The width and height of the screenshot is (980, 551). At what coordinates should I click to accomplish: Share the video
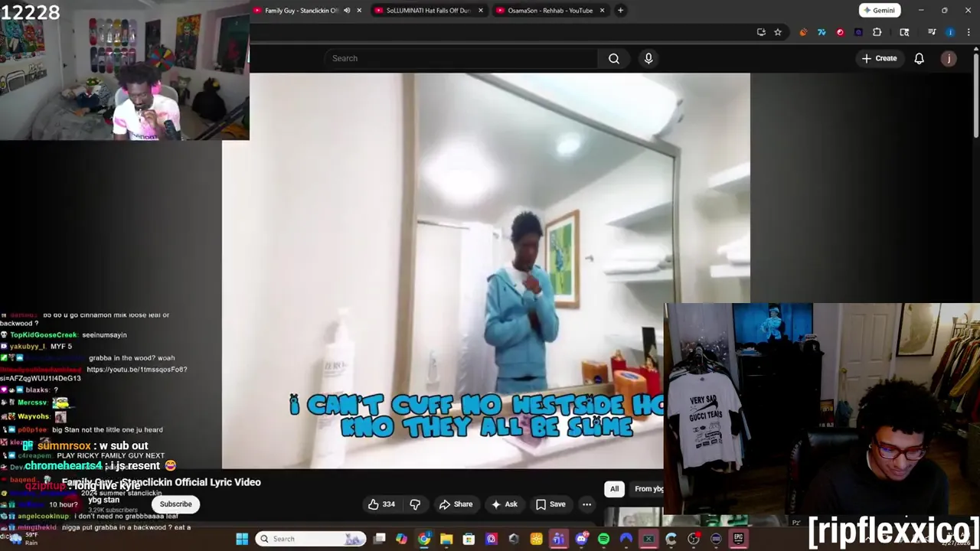(456, 504)
